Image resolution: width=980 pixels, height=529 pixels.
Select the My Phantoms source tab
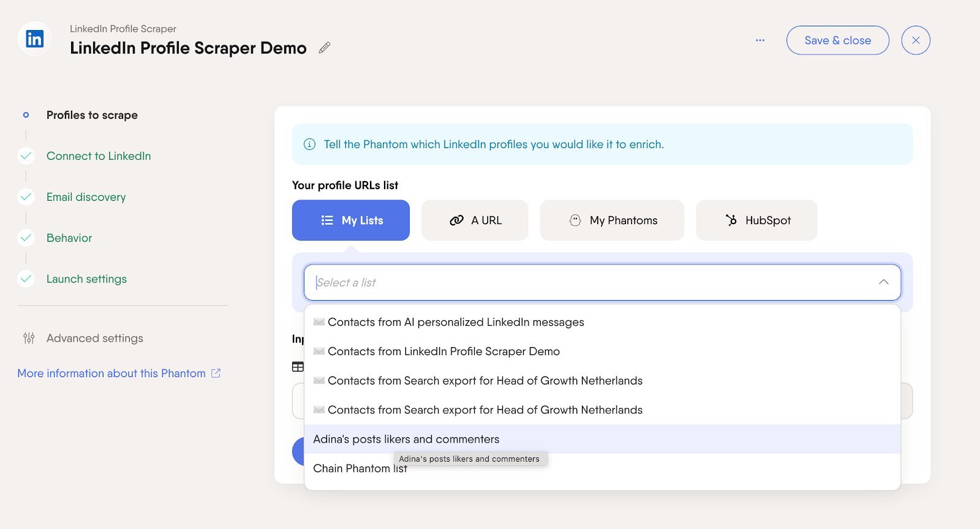[x=612, y=220]
